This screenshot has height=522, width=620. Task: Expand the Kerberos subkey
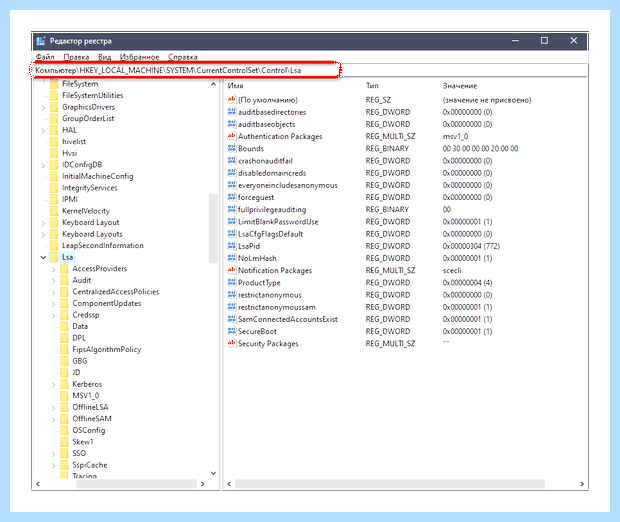click(x=53, y=384)
